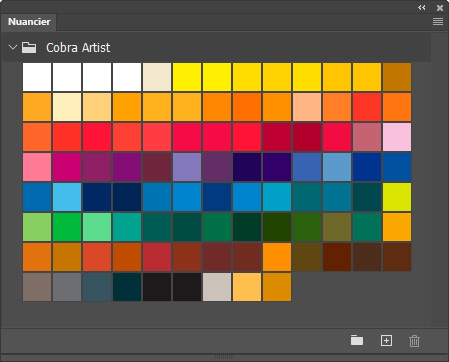
Task: Select the peach swatch
Action: [307, 107]
